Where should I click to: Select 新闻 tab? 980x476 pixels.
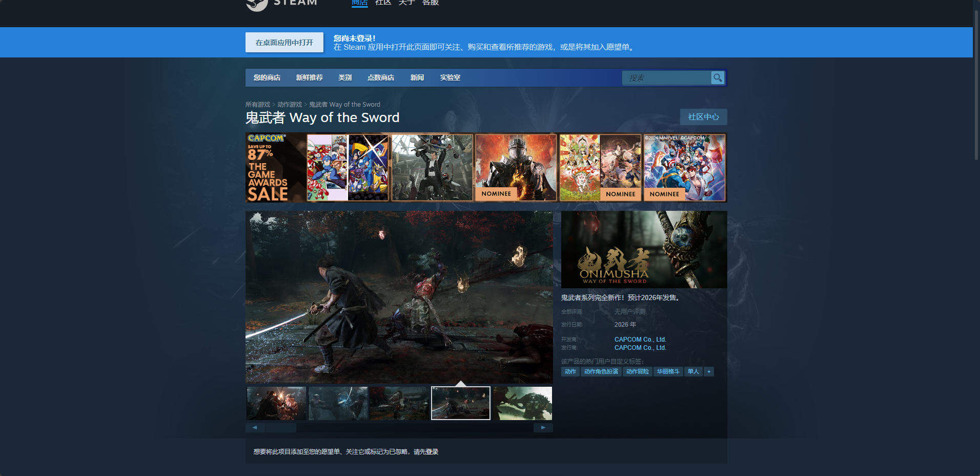pyautogui.click(x=417, y=77)
